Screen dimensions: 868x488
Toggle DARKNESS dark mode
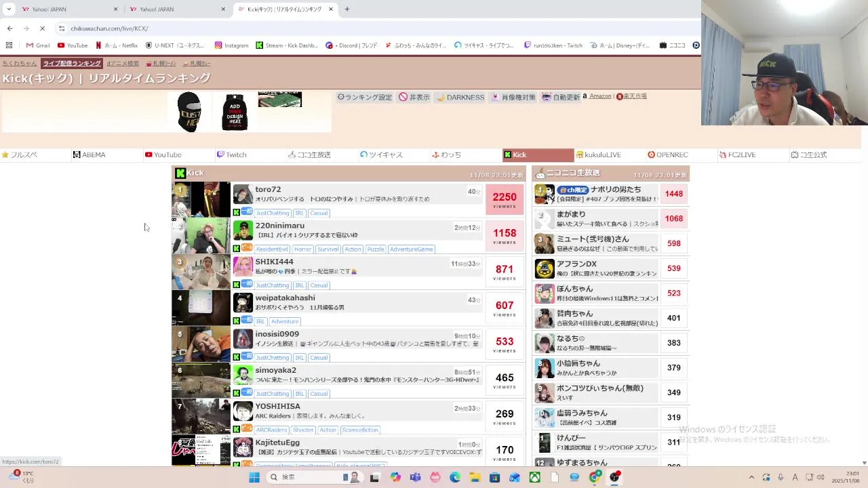[x=460, y=97]
